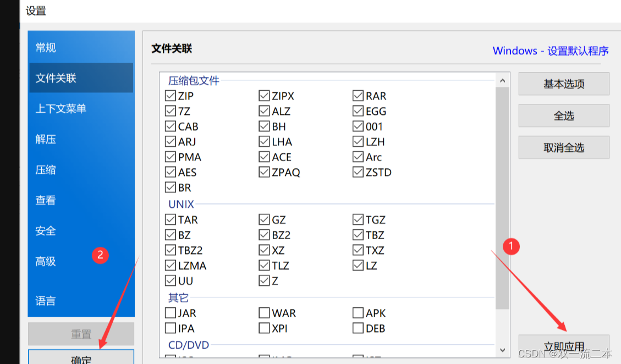
Task: Toggle the UU checkbox
Action: pyautogui.click(x=171, y=281)
